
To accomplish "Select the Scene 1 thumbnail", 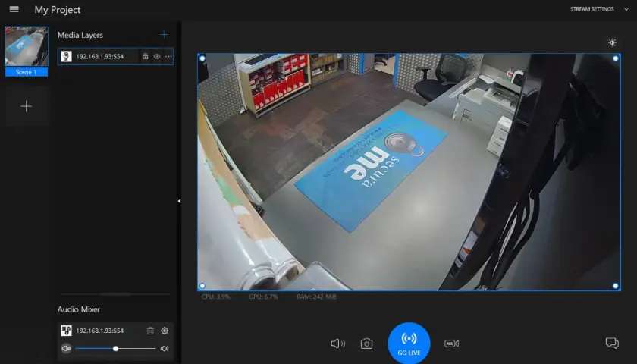I will (27, 46).
